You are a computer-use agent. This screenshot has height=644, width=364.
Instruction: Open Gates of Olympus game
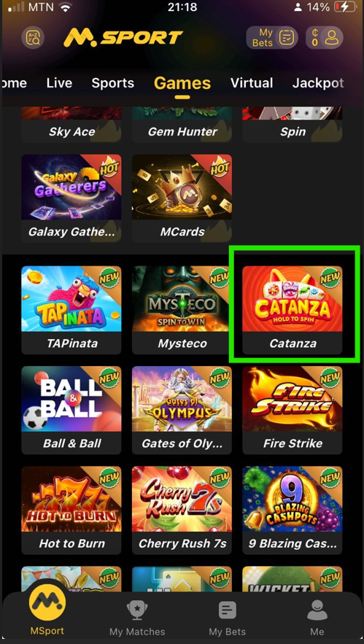pyautogui.click(x=182, y=410)
